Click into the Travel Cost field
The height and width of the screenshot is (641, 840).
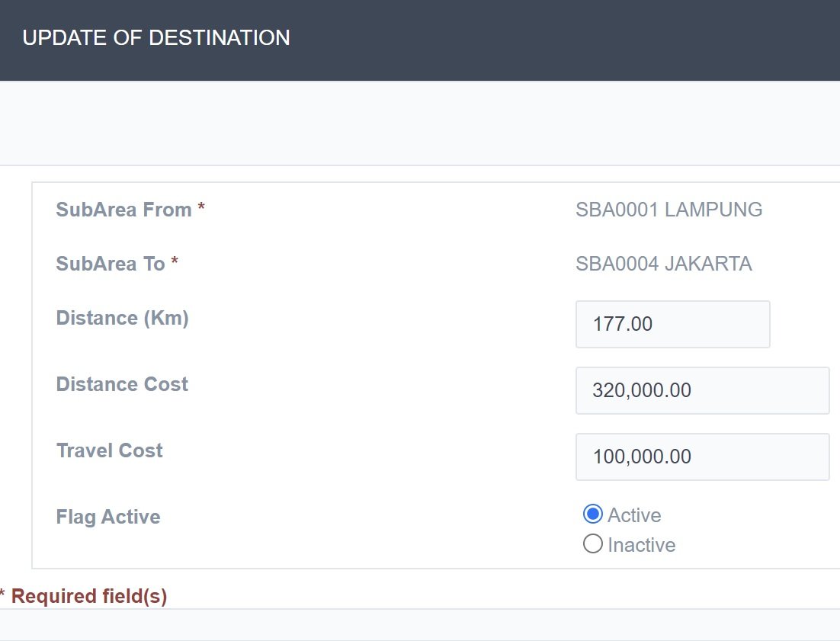(x=702, y=457)
